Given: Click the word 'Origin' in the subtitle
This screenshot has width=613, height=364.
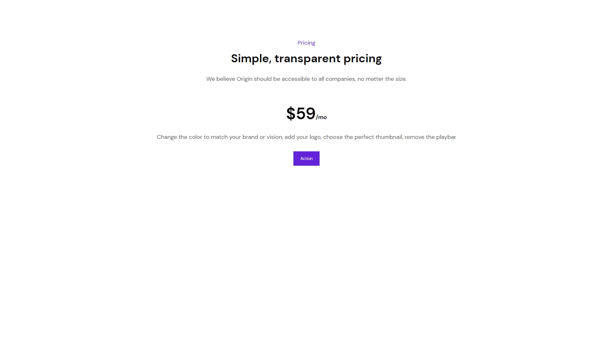Looking at the screenshot, I should [x=244, y=79].
